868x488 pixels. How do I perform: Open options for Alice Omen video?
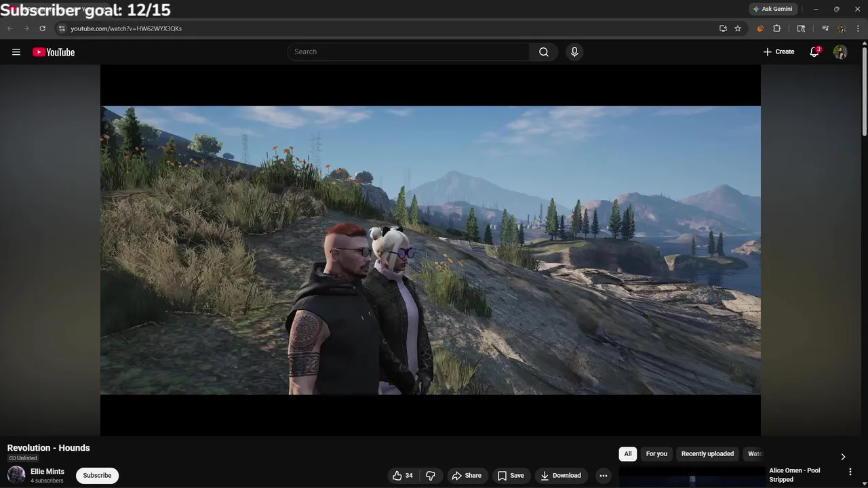click(850, 472)
